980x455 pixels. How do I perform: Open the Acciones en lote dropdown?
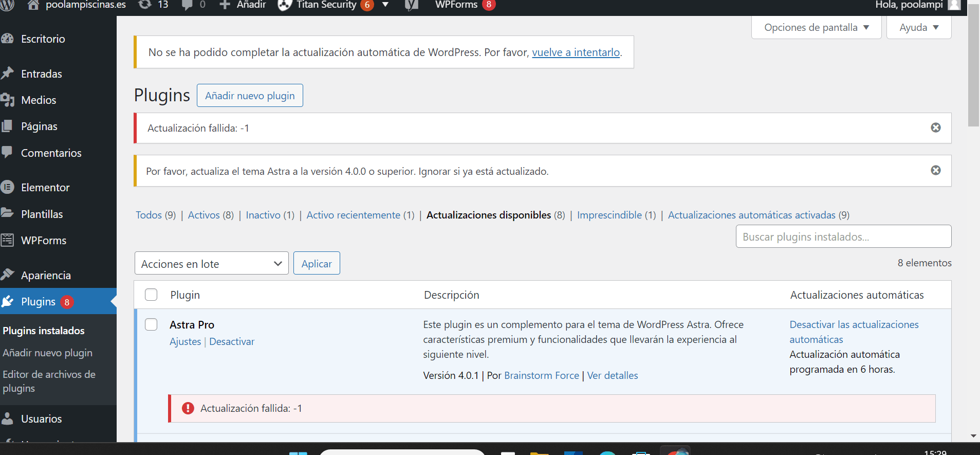[x=212, y=263]
